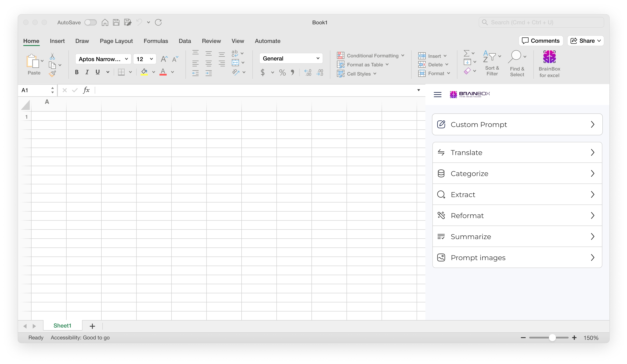Click the Redo arrow icon
The width and height of the screenshot is (627, 364).
click(x=158, y=22)
